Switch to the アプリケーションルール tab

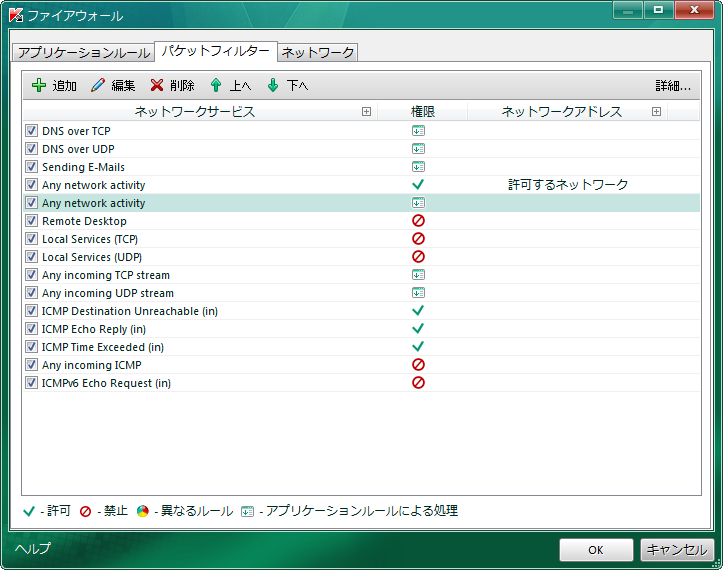[84, 52]
